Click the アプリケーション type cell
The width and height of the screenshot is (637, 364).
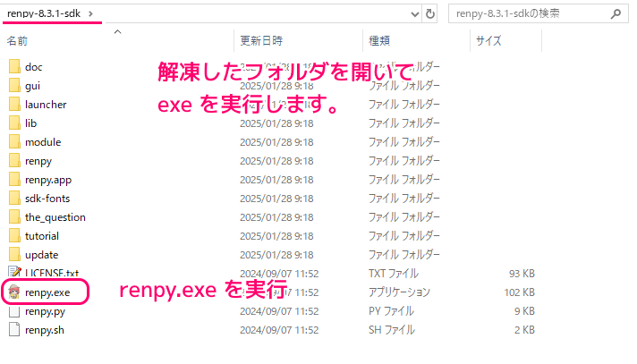point(399,292)
